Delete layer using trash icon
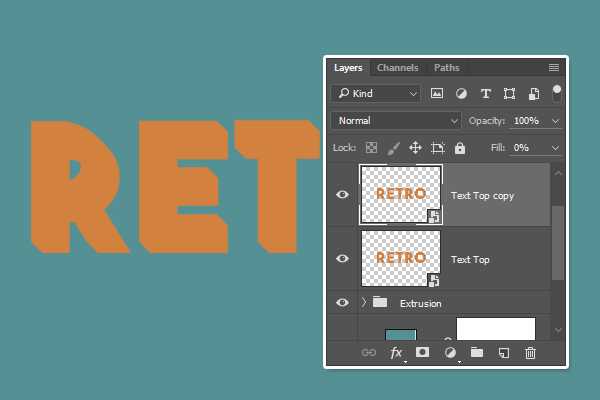 coord(531,353)
